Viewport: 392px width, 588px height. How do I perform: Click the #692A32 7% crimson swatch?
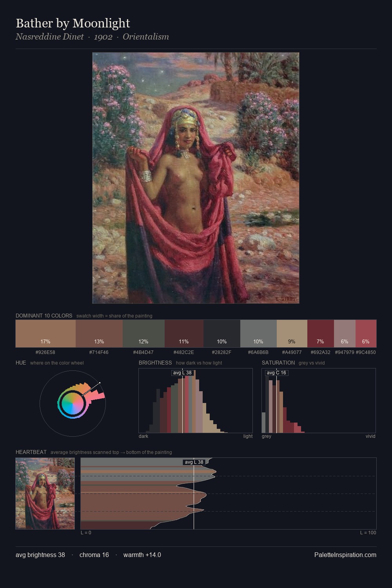[x=321, y=334]
